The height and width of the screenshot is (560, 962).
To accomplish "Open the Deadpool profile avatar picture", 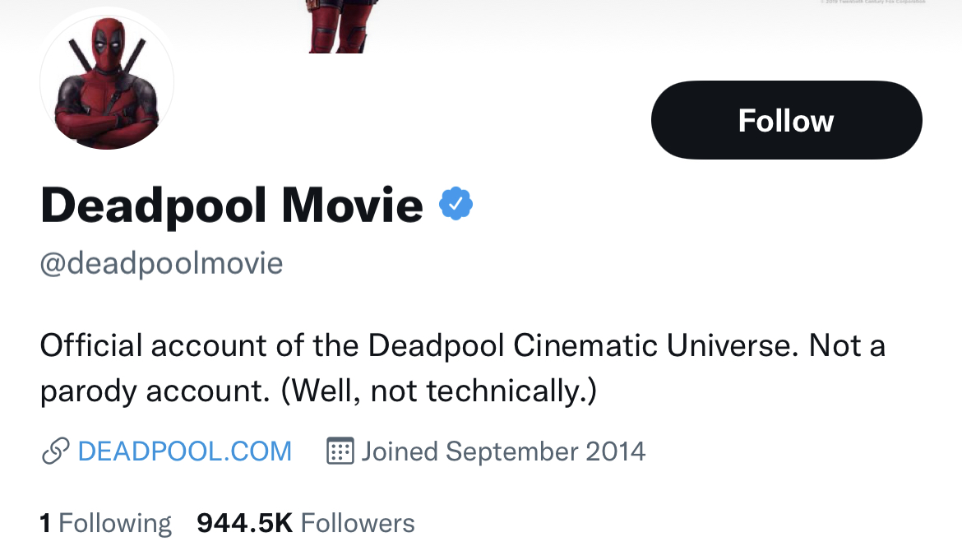I will click(x=107, y=82).
